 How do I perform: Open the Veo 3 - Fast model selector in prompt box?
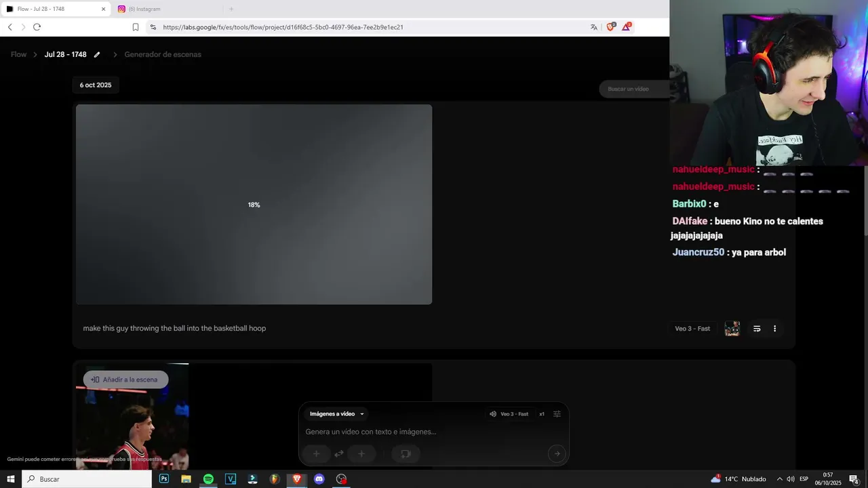(509, 414)
